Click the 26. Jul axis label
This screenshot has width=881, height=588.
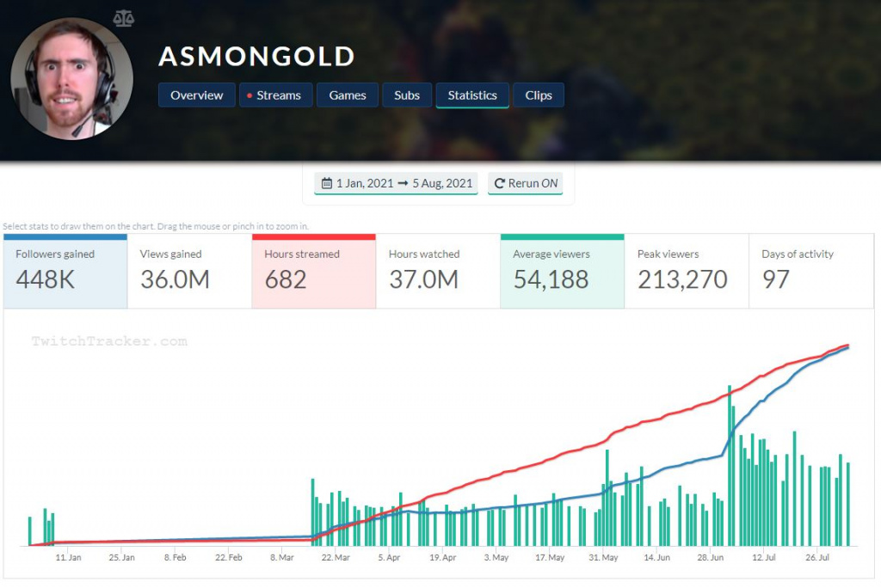817,558
